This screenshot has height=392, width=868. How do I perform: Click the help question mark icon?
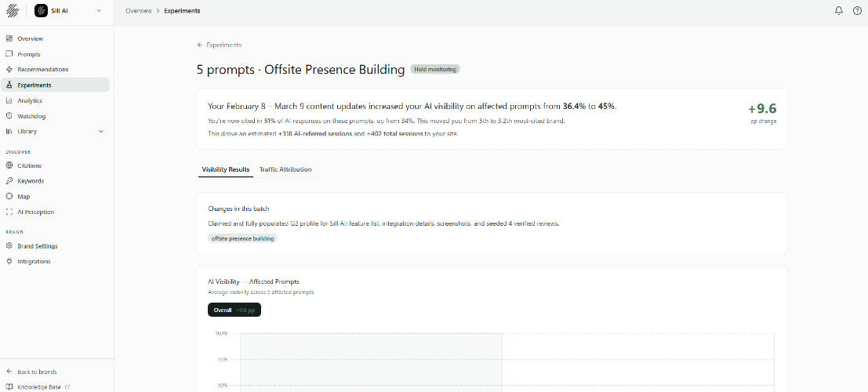857,11
